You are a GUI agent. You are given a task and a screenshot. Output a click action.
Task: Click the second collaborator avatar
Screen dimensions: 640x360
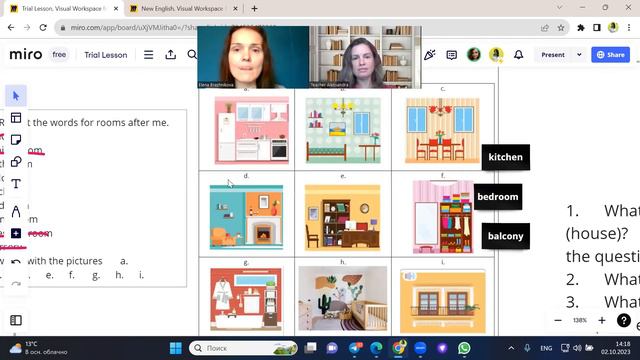pos(496,54)
